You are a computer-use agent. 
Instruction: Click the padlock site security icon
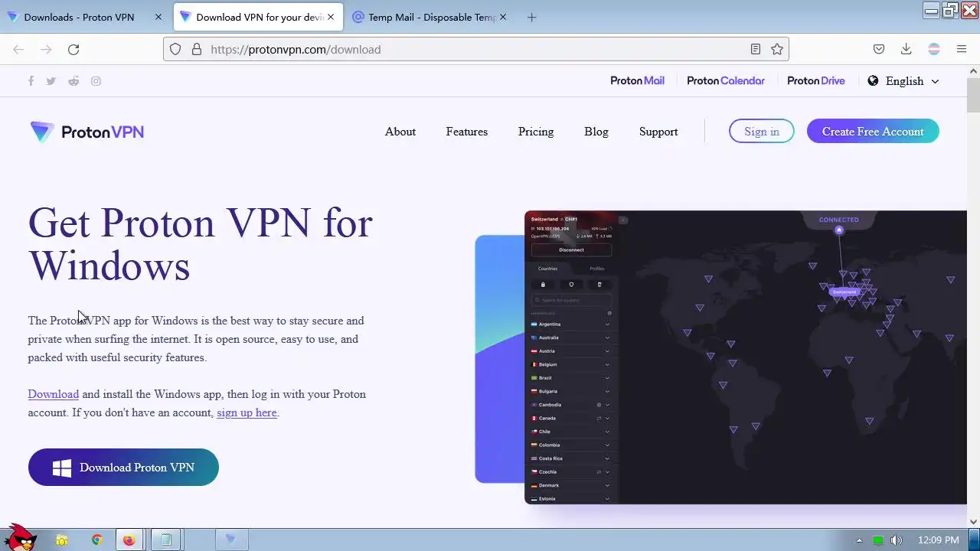[x=197, y=49]
